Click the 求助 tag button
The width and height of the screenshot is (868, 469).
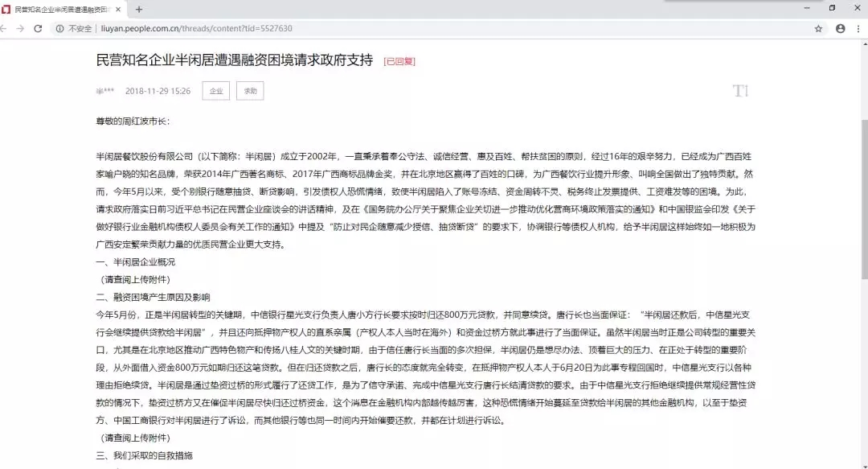pyautogui.click(x=250, y=91)
